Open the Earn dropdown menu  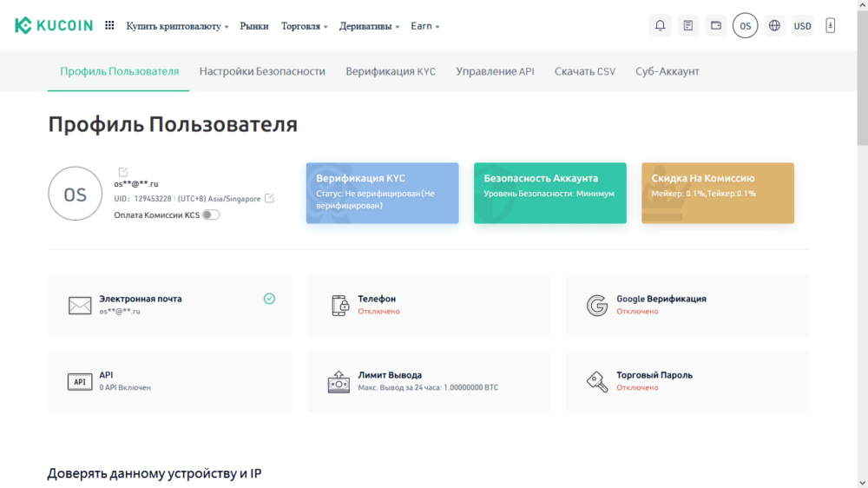[425, 26]
